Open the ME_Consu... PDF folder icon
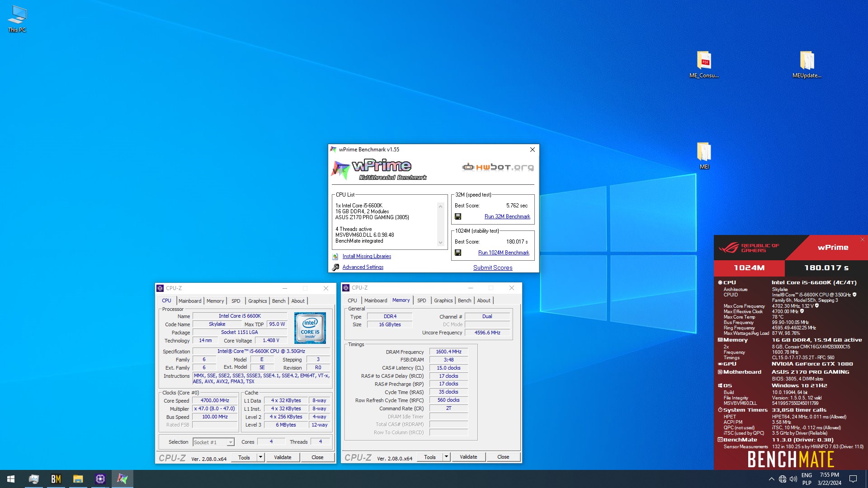The image size is (868, 488). point(704,65)
